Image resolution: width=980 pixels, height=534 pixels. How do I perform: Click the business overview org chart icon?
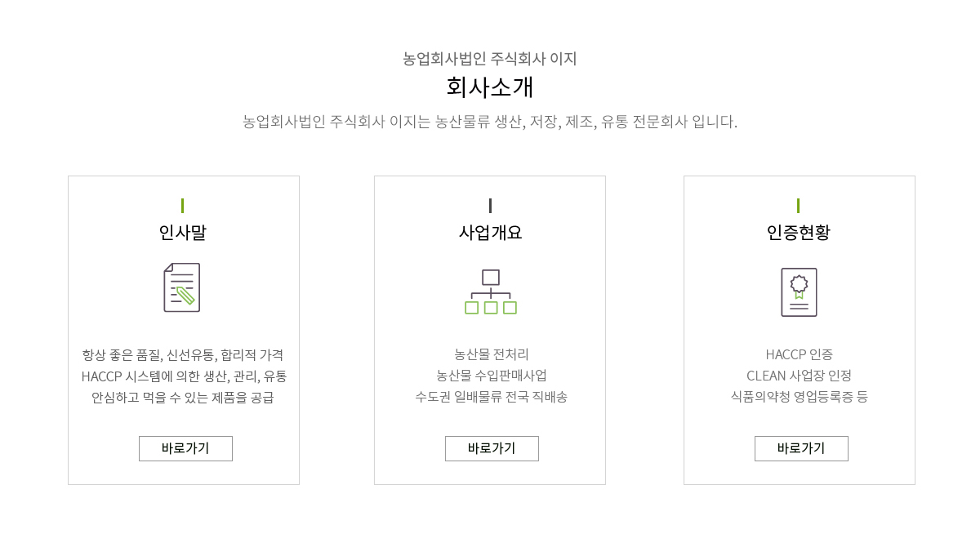tap(491, 292)
